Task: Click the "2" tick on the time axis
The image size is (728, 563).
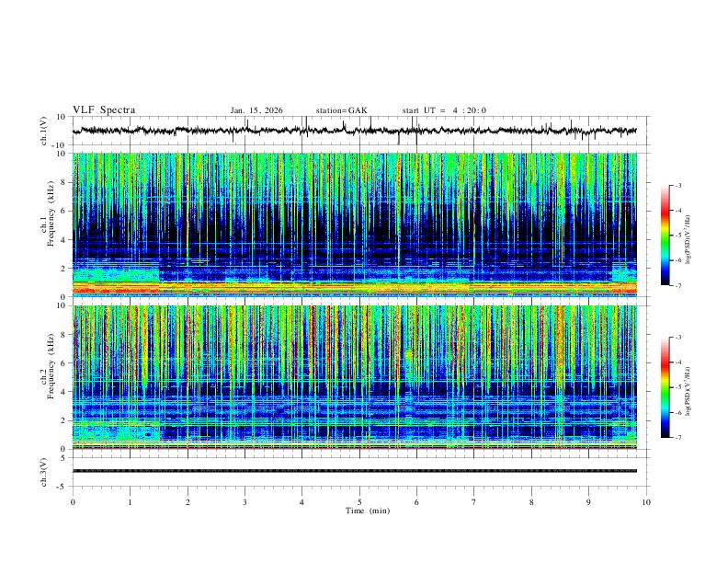Action: point(188,502)
